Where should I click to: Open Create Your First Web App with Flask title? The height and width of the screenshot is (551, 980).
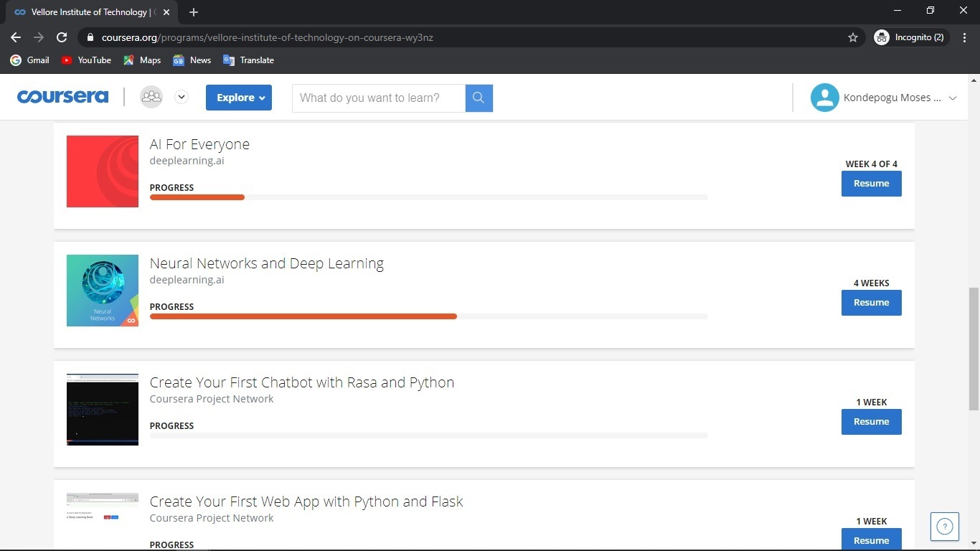point(306,501)
